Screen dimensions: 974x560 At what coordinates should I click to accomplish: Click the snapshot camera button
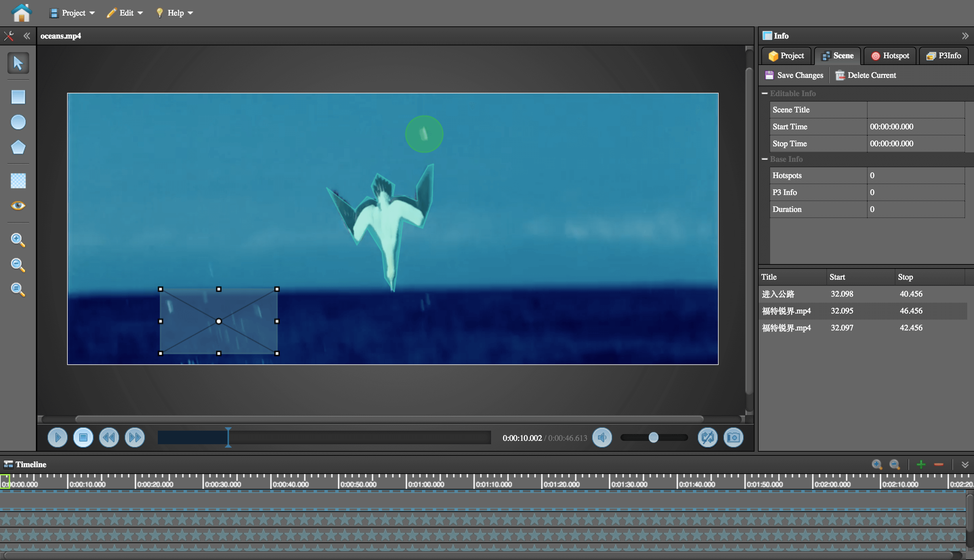pyautogui.click(x=733, y=438)
